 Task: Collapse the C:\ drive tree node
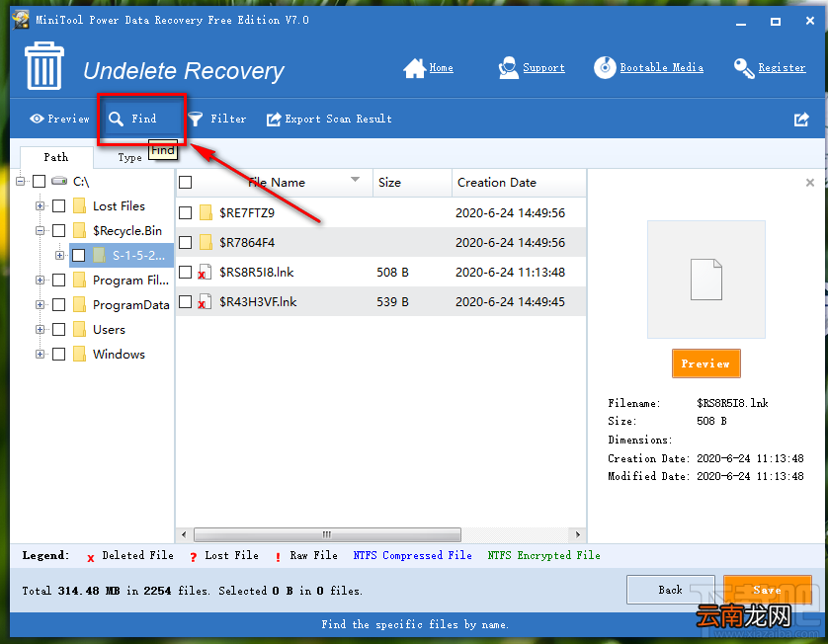pyautogui.click(x=20, y=181)
